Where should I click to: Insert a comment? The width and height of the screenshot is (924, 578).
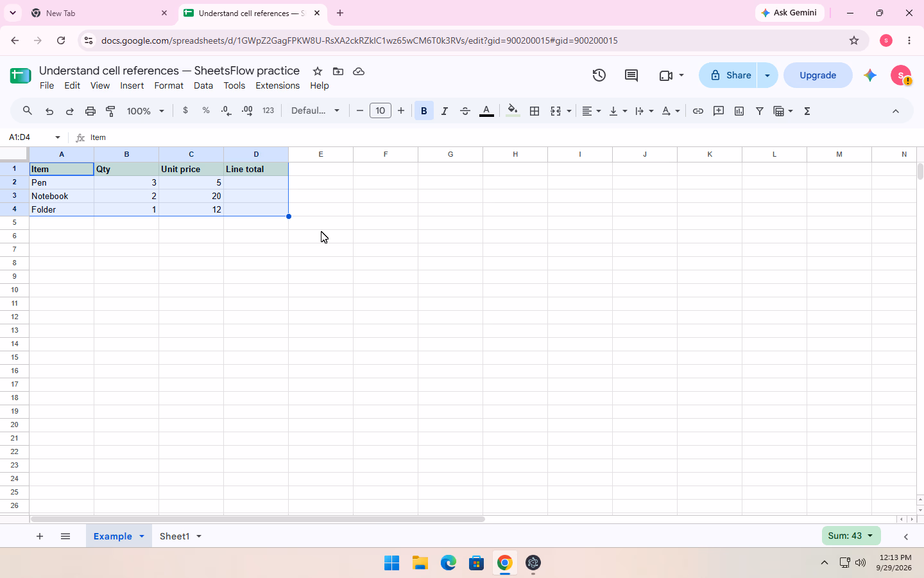point(719,111)
